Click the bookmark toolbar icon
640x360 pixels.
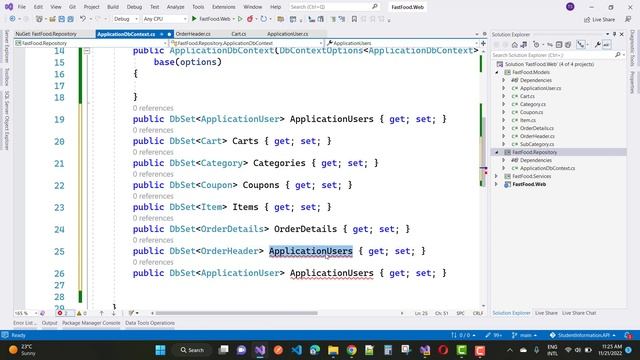coord(354,19)
